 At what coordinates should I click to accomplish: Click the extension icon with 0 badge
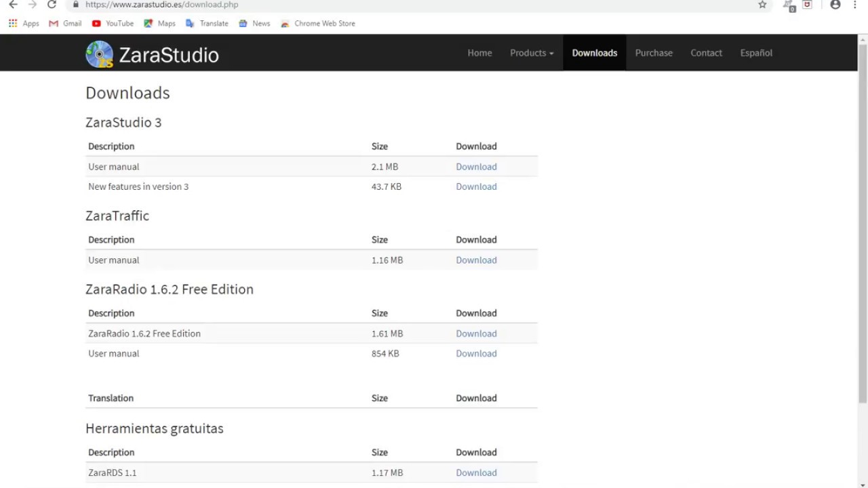789,6
